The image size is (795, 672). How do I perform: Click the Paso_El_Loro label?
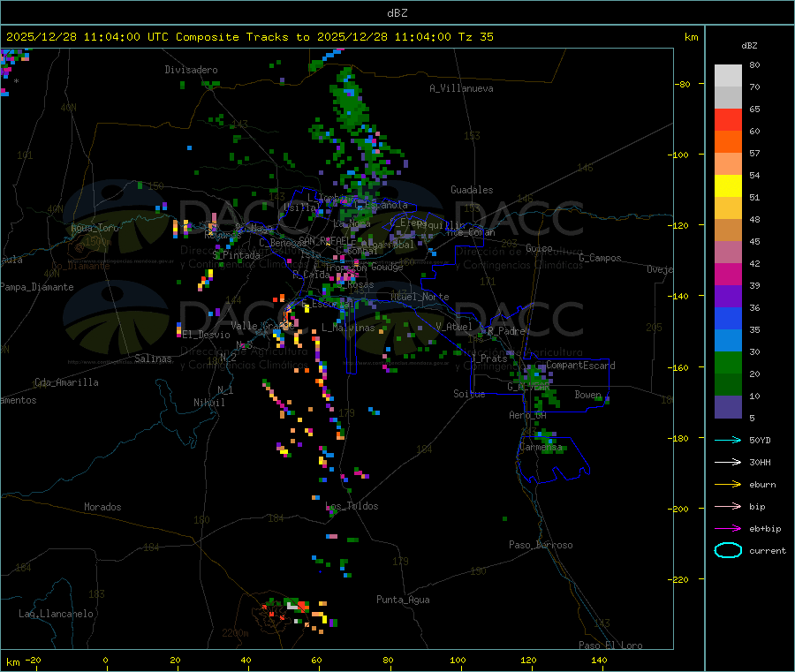click(x=611, y=646)
